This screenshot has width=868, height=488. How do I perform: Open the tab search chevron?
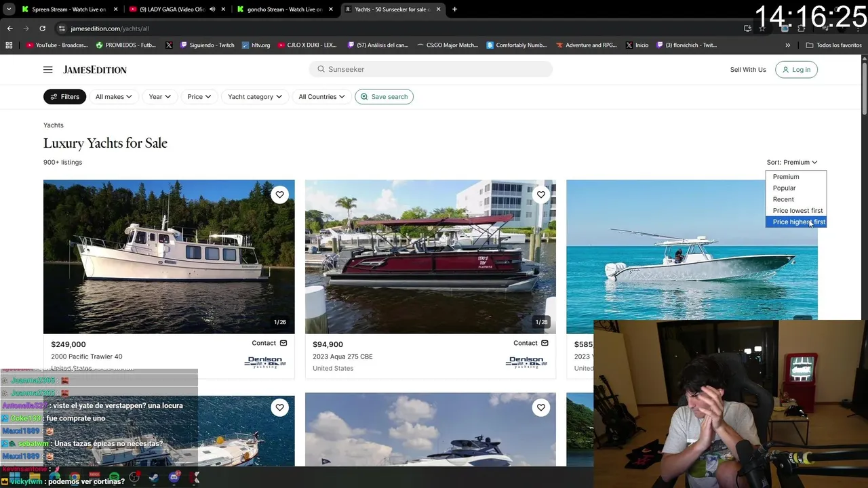[8, 9]
